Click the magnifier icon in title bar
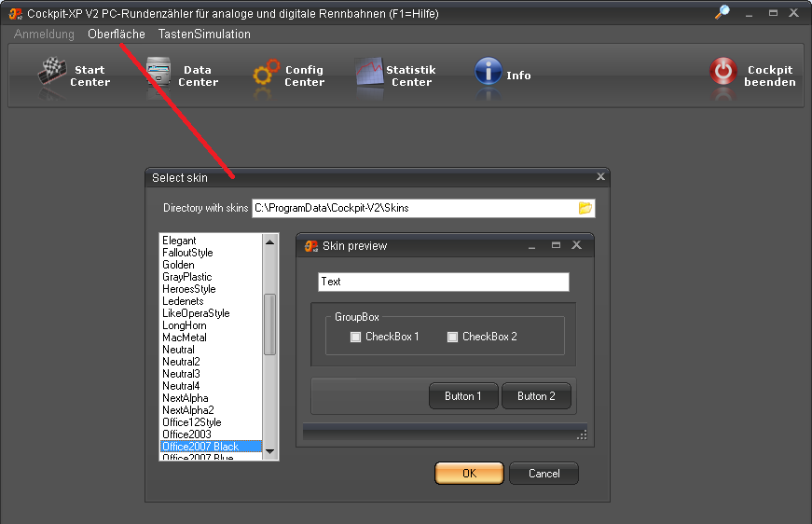The image size is (812, 524). 723,12
